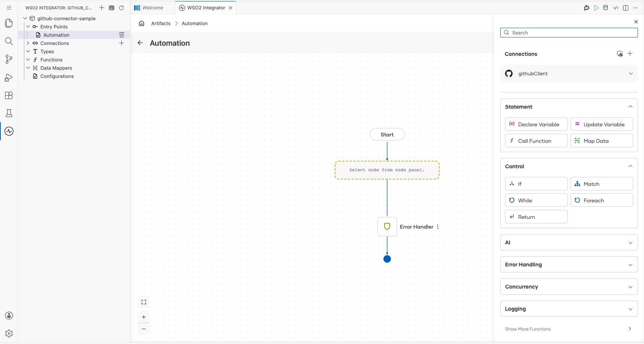Zoom out on the diagram
Screen dimensions: 644x344
point(144,329)
